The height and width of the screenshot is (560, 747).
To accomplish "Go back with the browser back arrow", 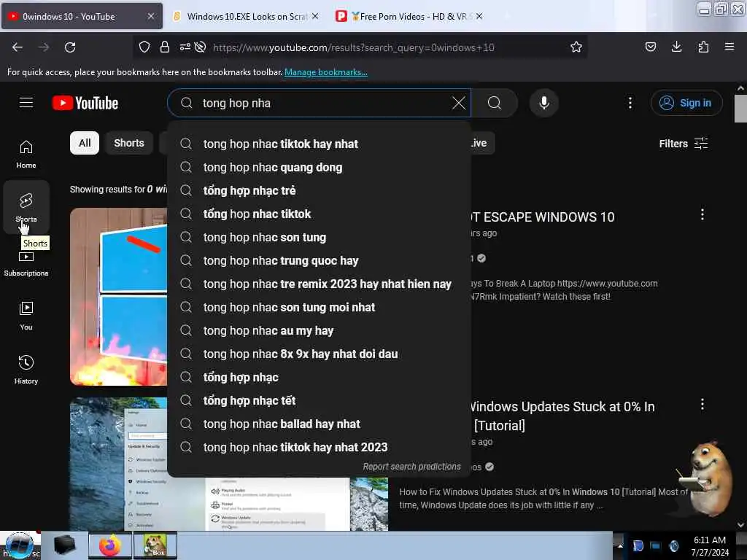I will click(x=18, y=47).
